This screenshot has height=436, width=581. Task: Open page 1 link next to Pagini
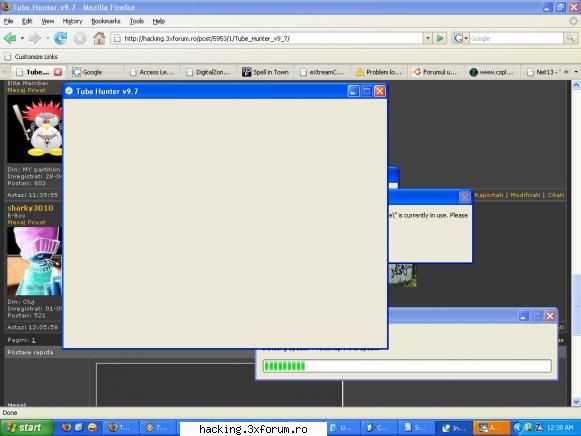point(33,340)
